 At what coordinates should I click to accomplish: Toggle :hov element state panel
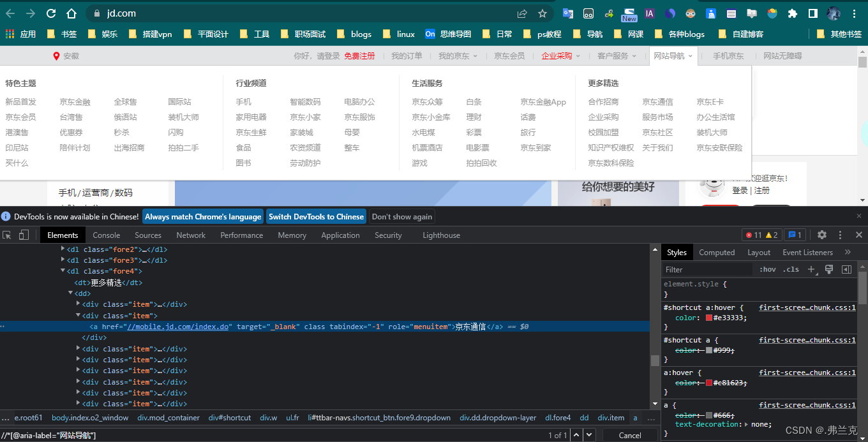pyautogui.click(x=768, y=269)
